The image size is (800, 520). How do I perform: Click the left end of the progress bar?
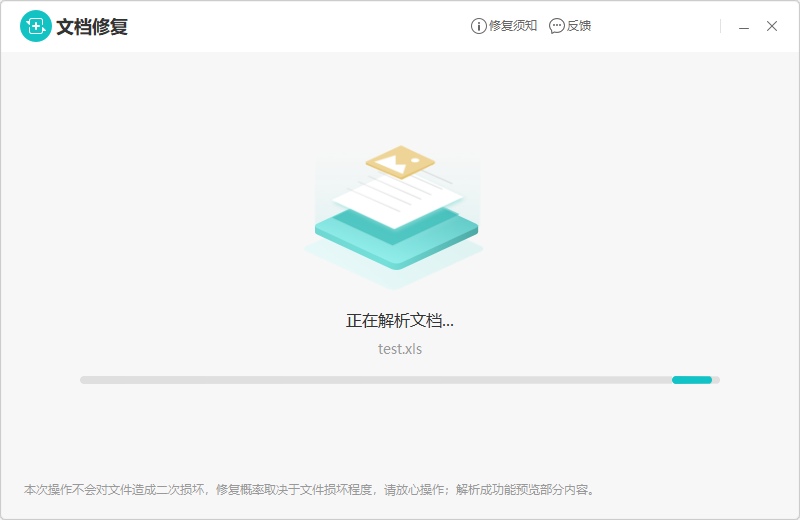(x=84, y=380)
